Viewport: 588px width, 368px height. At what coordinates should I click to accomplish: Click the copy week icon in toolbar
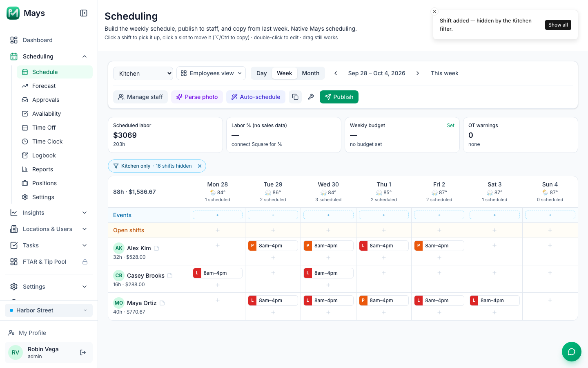point(295,97)
